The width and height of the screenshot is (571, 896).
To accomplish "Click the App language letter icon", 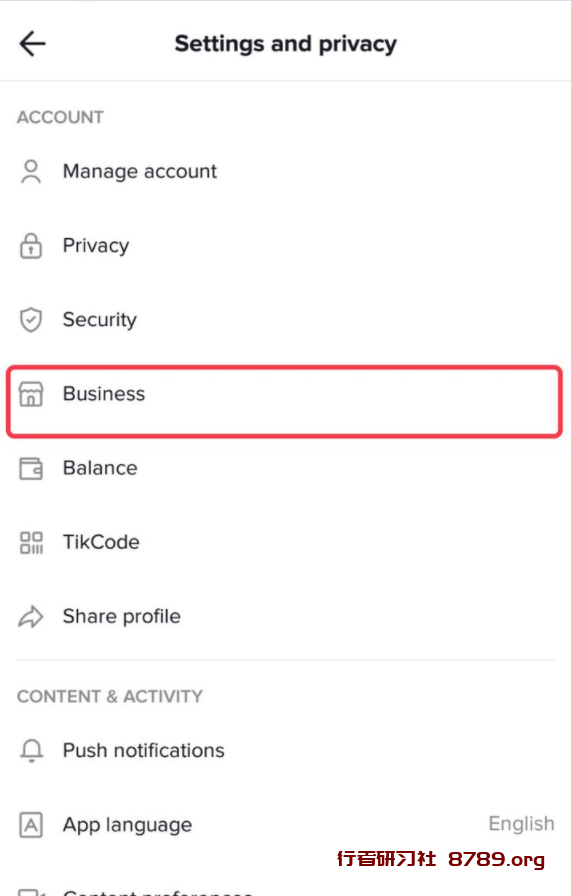I will [31, 825].
